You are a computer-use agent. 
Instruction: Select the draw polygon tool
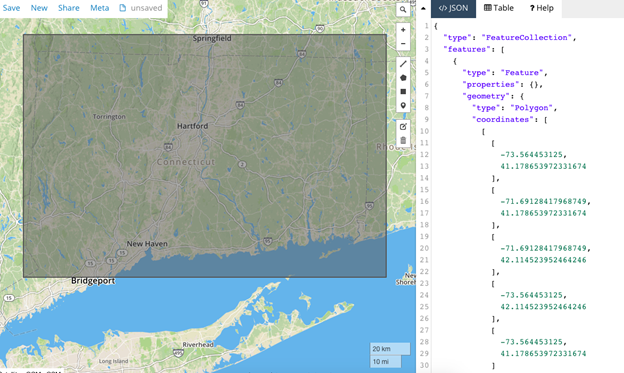point(403,78)
